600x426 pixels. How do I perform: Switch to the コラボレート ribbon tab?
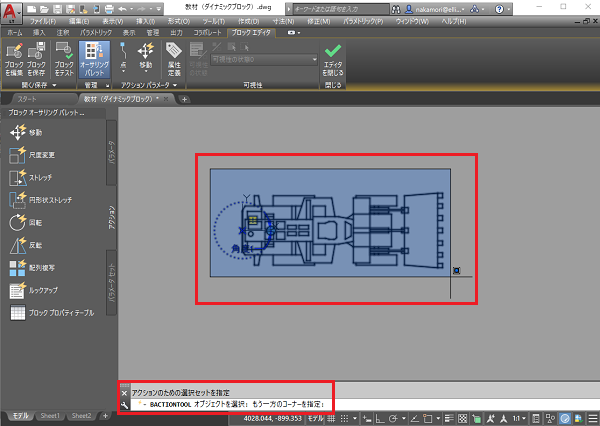pos(207,33)
